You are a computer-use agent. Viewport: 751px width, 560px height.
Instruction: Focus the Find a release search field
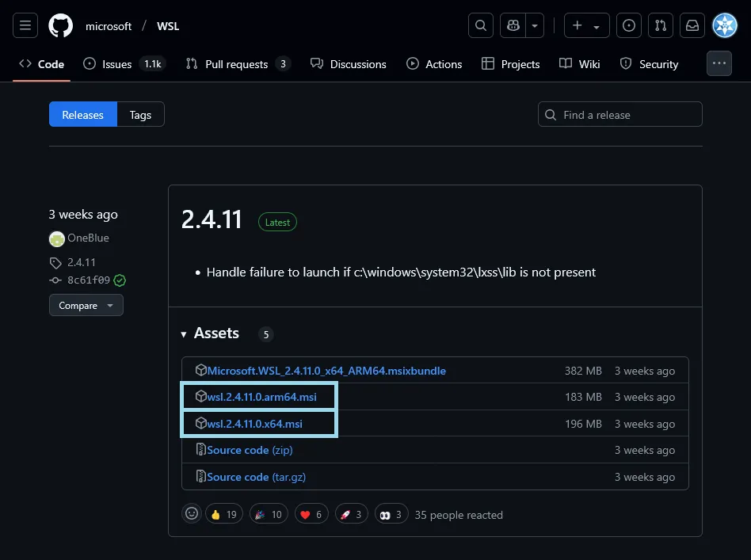pyautogui.click(x=619, y=115)
